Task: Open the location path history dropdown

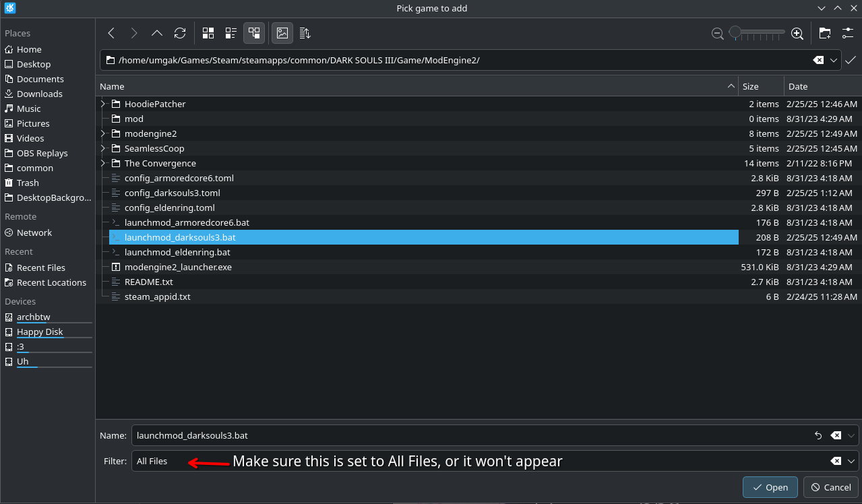Action: click(834, 60)
